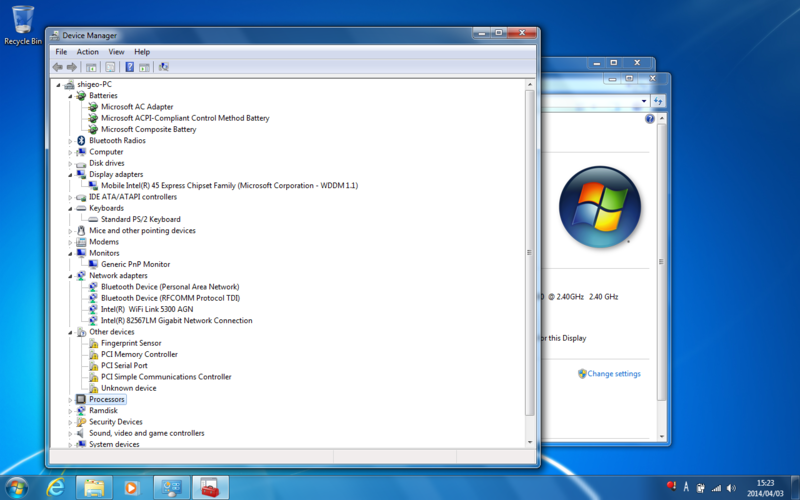Screen dimensions: 800x500
Task: Expand the Disk drives category
Action: click(70, 163)
